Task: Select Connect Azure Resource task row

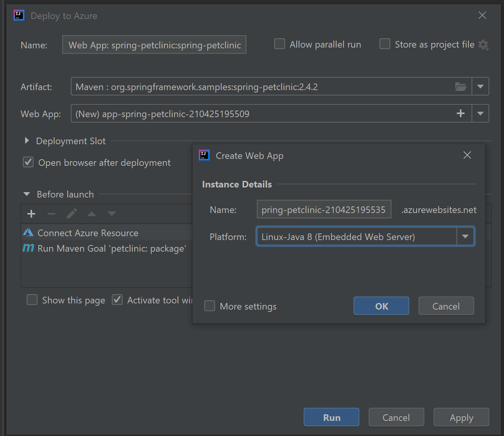Action: tap(107, 232)
